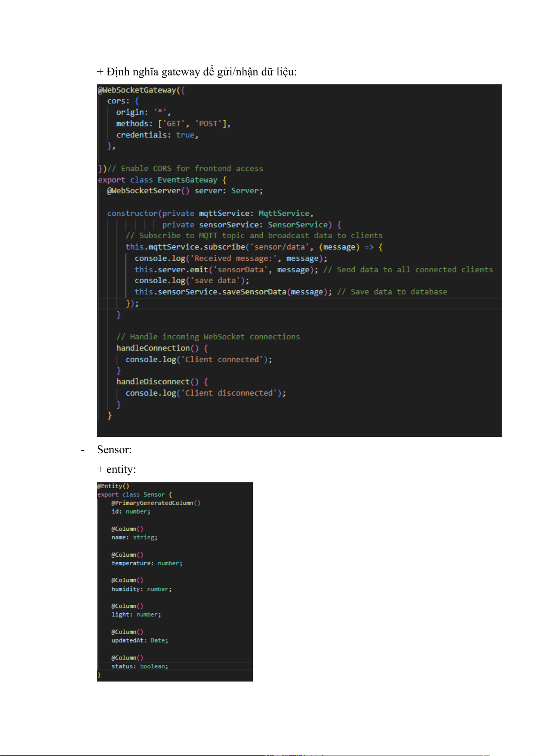This screenshot has width=534, height=756.
Task: Click the 'temperature: number' field
Action: [147, 564]
